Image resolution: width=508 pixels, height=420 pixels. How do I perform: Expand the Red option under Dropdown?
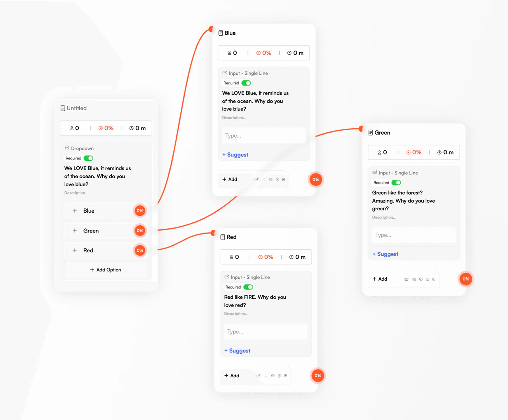(x=74, y=250)
